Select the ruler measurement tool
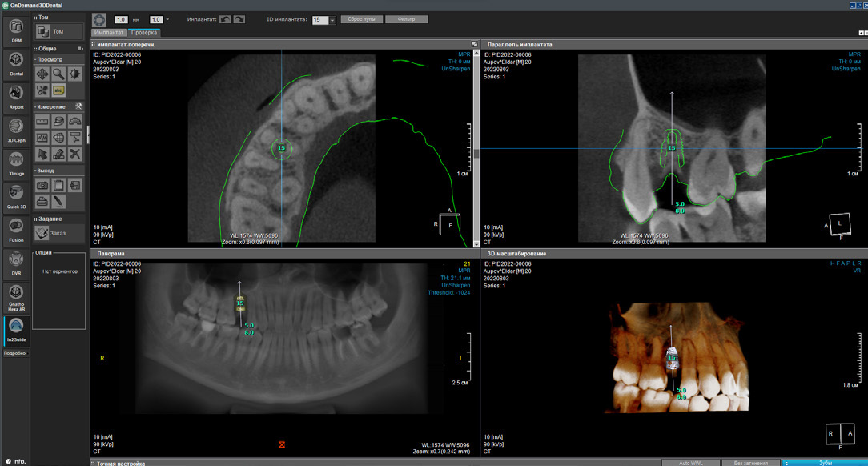The image size is (868, 466). pyautogui.click(x=43, y=121)
